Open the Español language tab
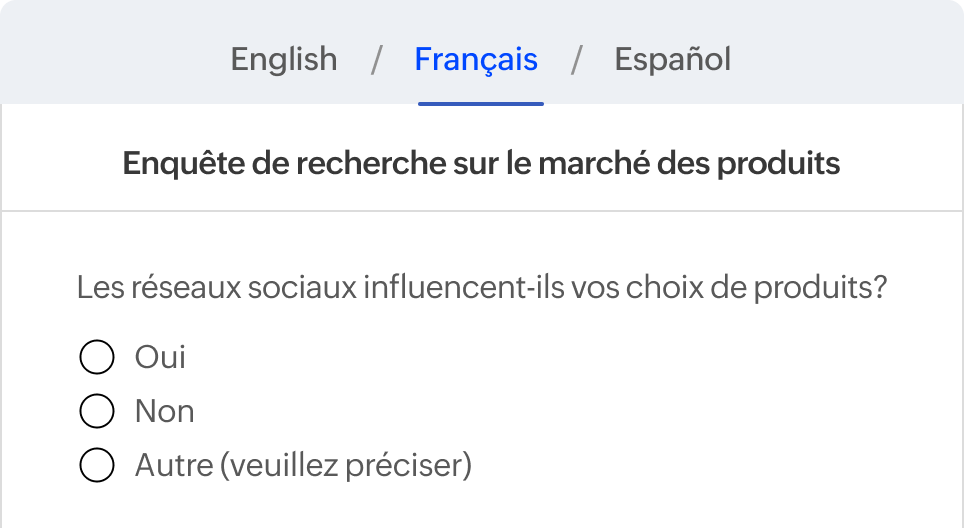Viewport: 964px width, 528px height. click(x=672, y=60)
